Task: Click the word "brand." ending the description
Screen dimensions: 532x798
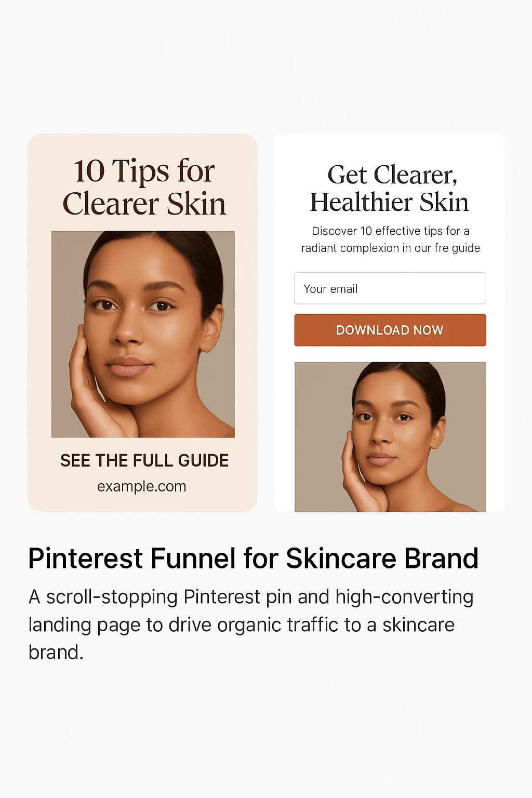Action: [x=56, y=652]
